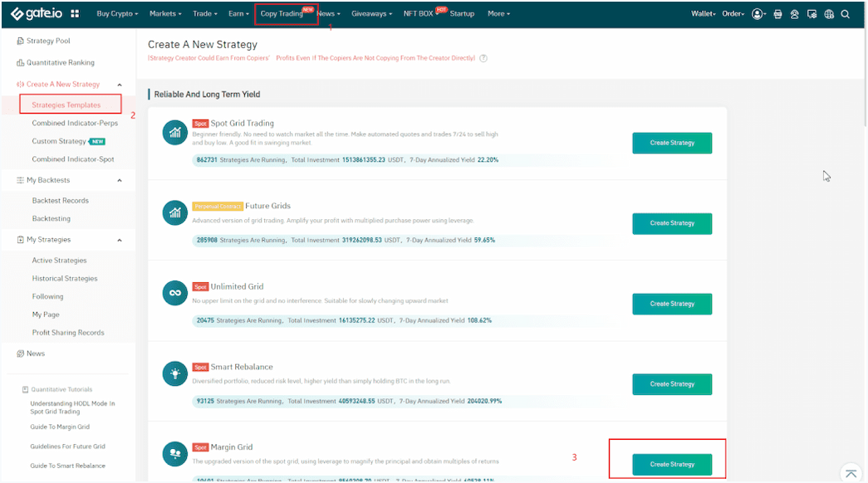Viewport: 868px width, 483px height.
Task: Open the Wallet dropdown
Action: coord(703,14)
